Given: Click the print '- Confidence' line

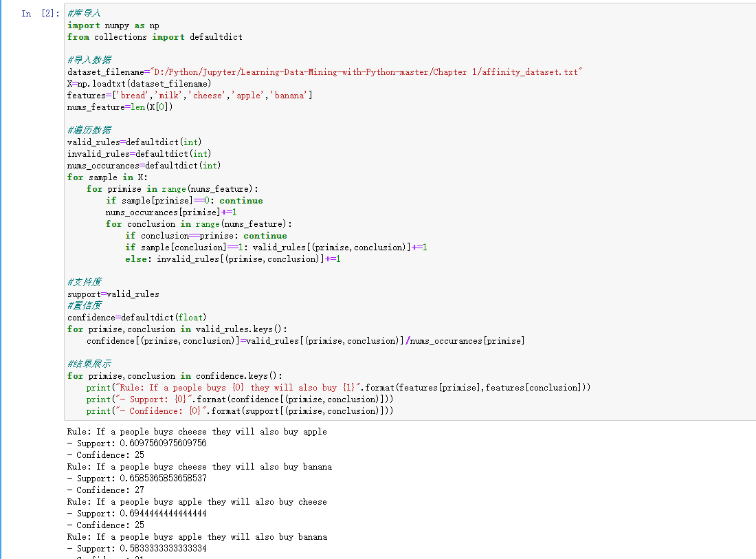Looking at the screenshot, I should point(240,411).
